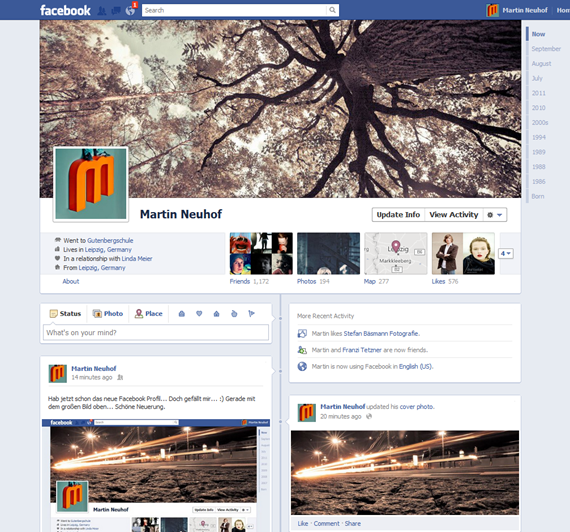Click the English (US) link
This screenshot has width=570, height=532.
coord(416,367)
